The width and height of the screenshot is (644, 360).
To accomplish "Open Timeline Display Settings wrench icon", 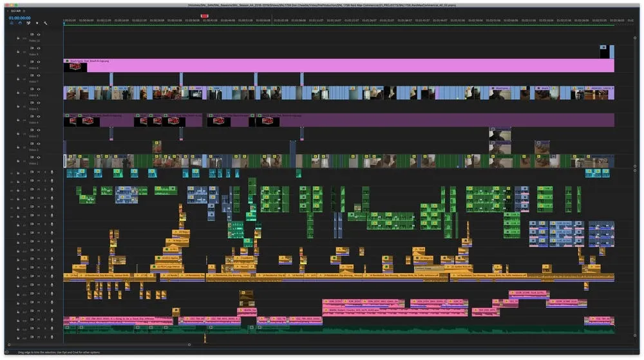I will (45, 23).
